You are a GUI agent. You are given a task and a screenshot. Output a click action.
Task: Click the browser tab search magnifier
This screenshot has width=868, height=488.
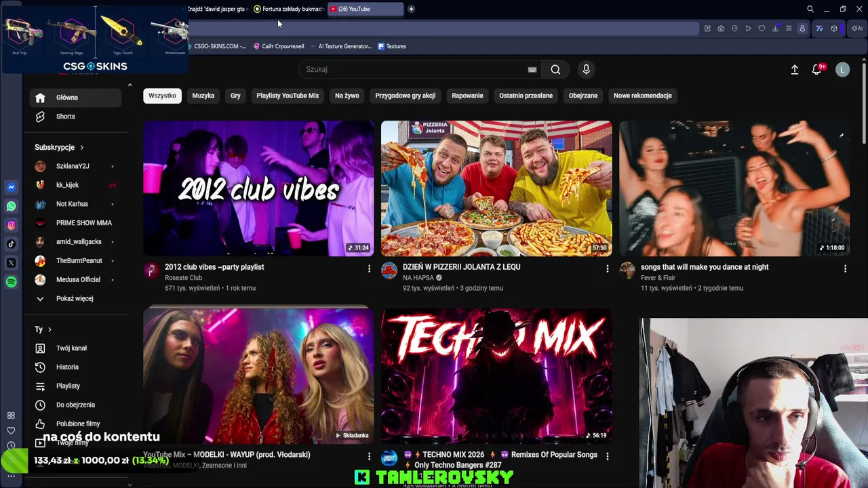coord(810,9)
